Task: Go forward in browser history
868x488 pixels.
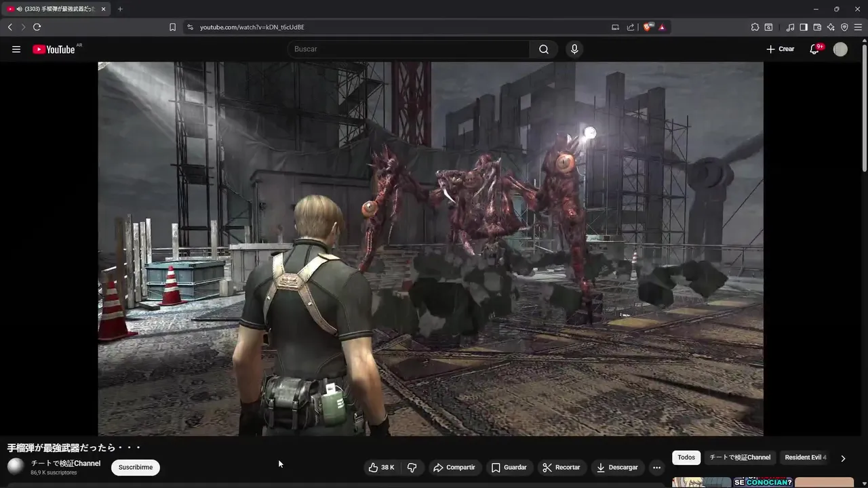Action: pos(22,27)
